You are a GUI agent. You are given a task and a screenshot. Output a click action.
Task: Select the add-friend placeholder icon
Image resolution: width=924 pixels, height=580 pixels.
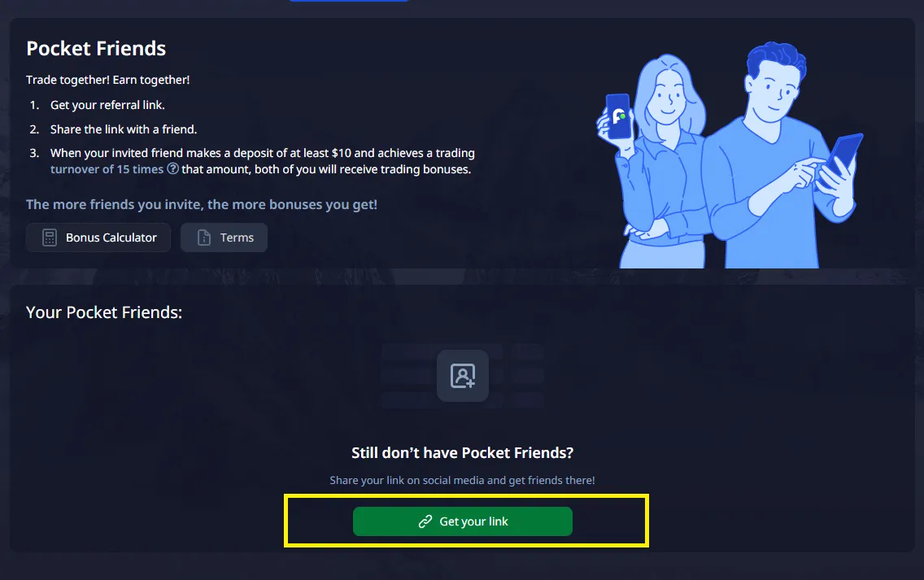coord(463,376)
